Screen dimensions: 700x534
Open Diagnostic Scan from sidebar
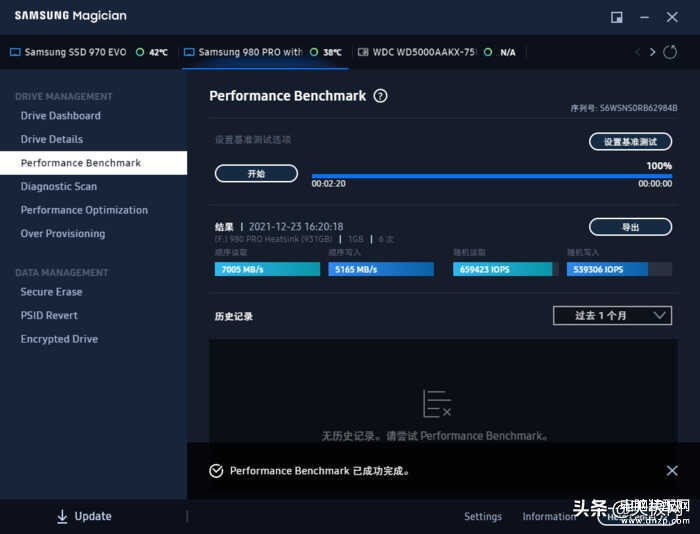coord(59,187)
